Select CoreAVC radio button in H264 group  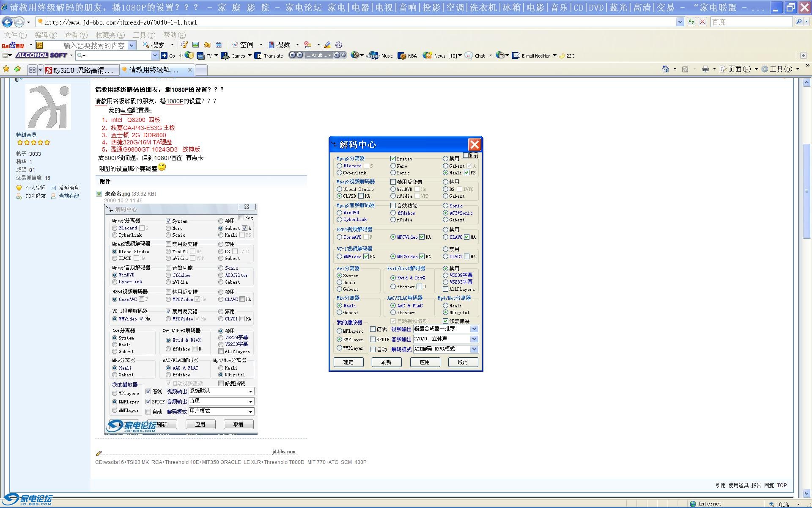point(340,237)
